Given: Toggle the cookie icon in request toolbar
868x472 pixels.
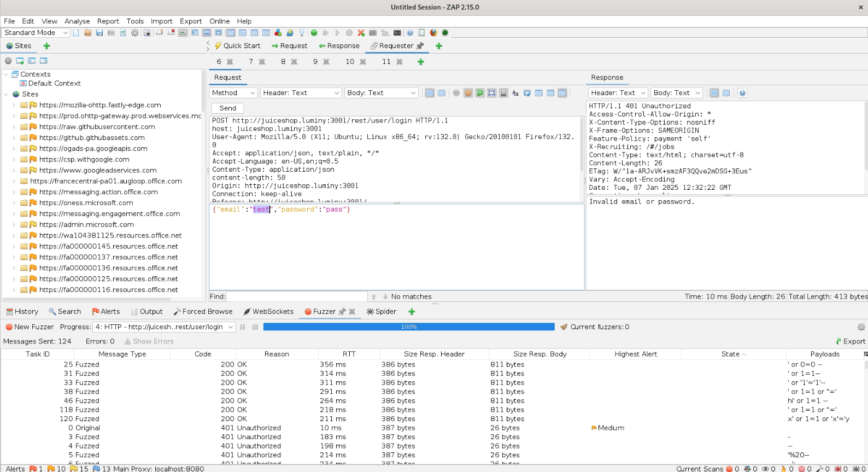Looking at the screenshot, I should 468,93.
